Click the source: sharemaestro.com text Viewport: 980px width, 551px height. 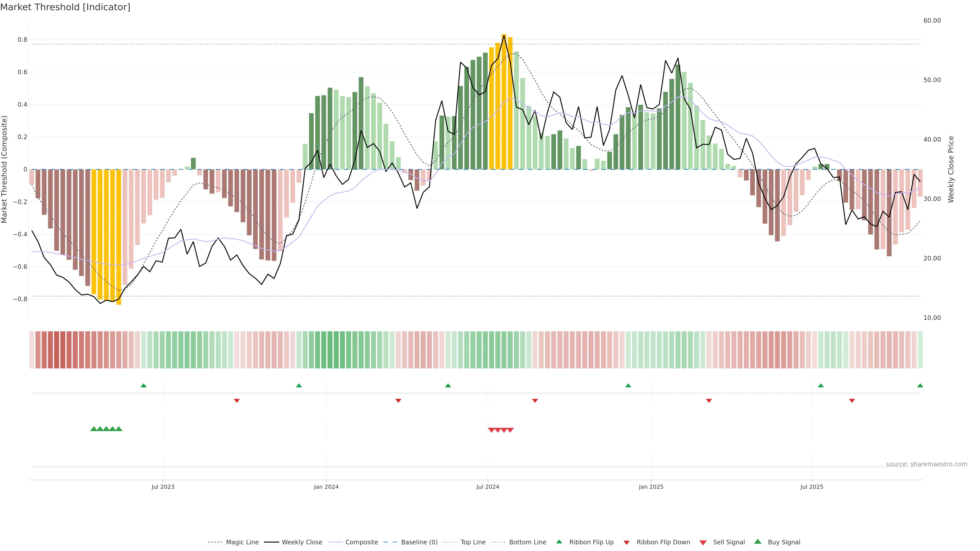926,464
